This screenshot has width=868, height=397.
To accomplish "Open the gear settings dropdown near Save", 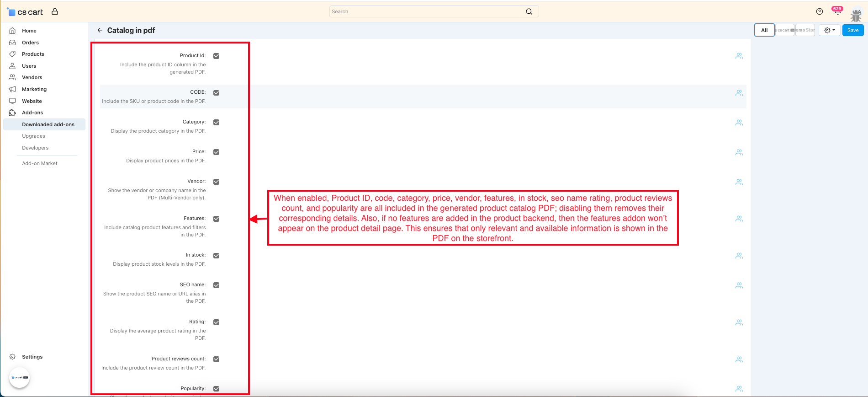I will pyautogui.click(x=829, y=30).
